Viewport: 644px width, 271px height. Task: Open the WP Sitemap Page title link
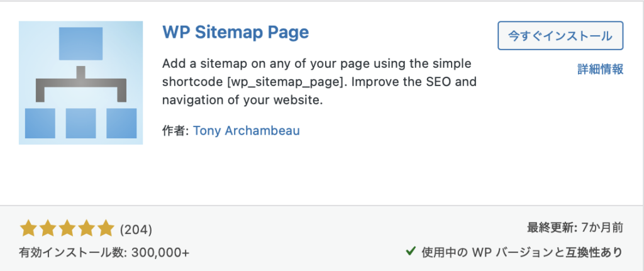pyautogui.click(x=235, y=32)
